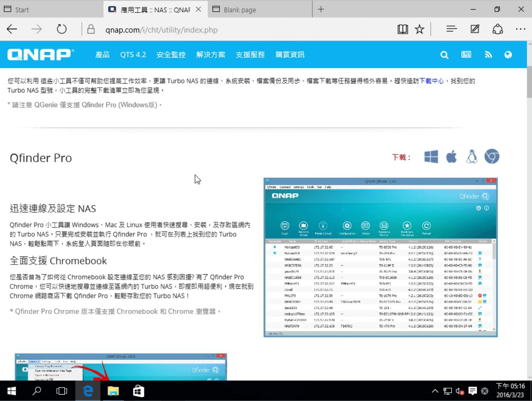Click the RSS feed icon in header
Screen dimensions: 532x401
coord(488,55)
